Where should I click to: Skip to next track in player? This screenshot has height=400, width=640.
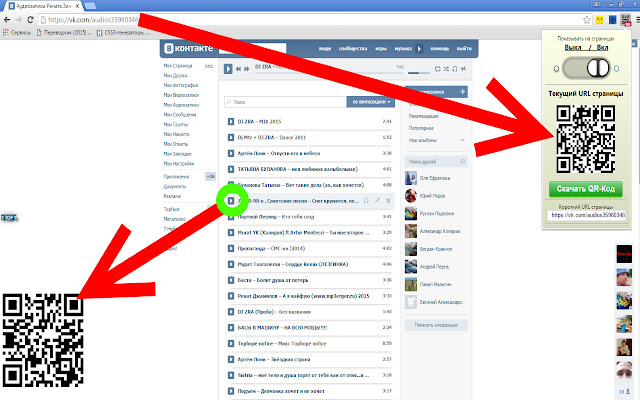(247, 69)
